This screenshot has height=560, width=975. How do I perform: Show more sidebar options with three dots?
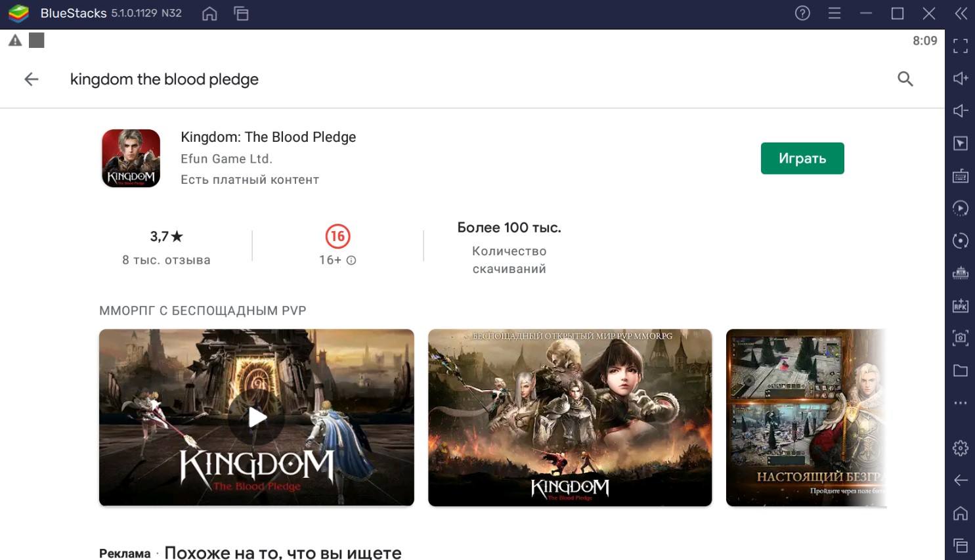[961, 402]
